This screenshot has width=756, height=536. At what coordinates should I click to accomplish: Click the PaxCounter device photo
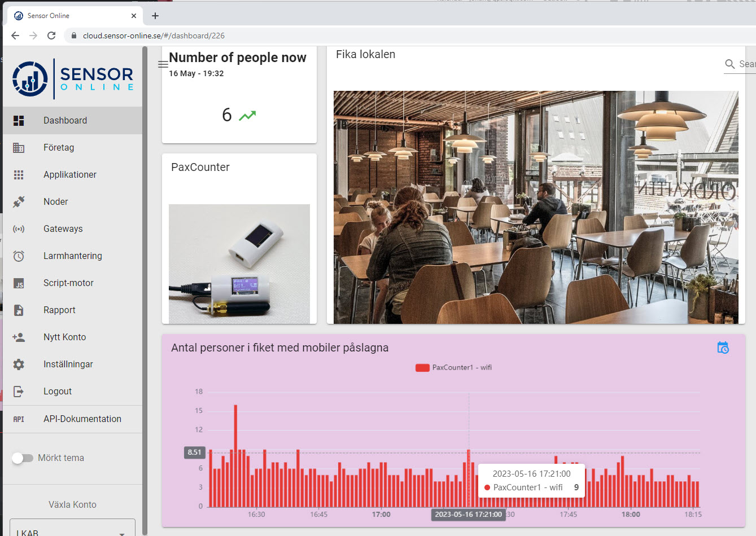pyautogui.click(x=238, y=263)
